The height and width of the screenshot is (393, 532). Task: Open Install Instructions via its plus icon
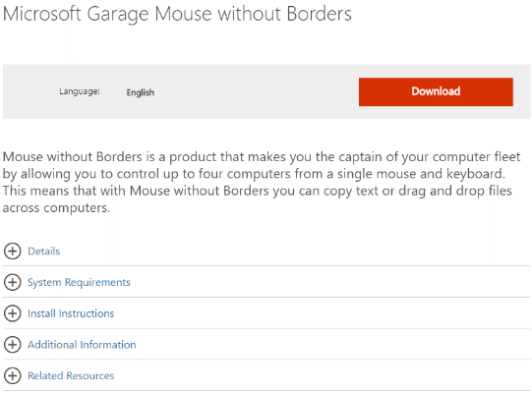[13, 313]
